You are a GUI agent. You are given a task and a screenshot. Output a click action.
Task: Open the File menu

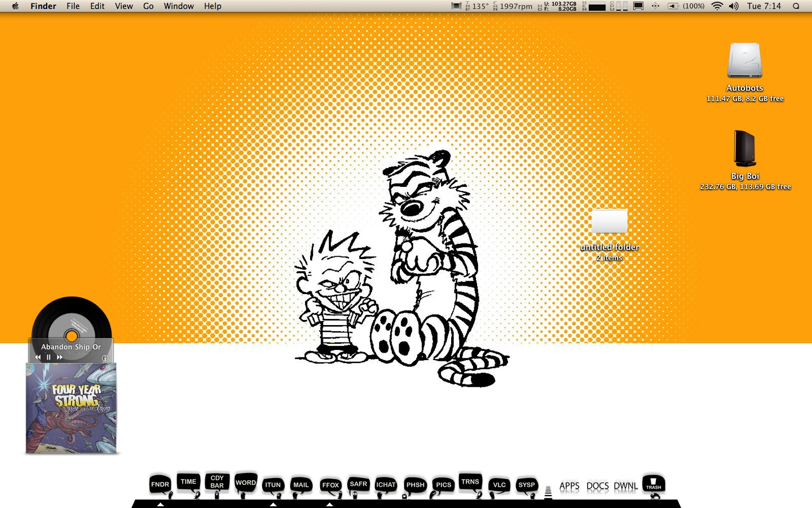(x=73, y=6)
